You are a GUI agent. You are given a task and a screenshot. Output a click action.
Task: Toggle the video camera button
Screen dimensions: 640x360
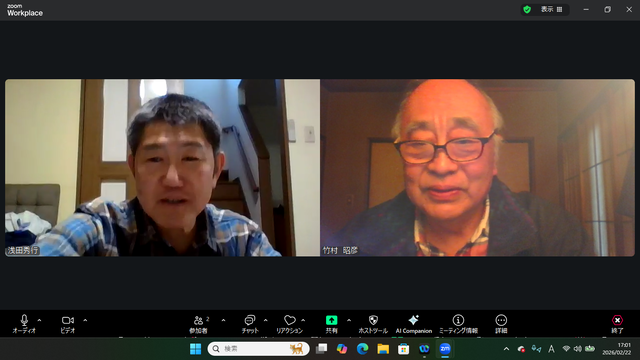point(68,324)
